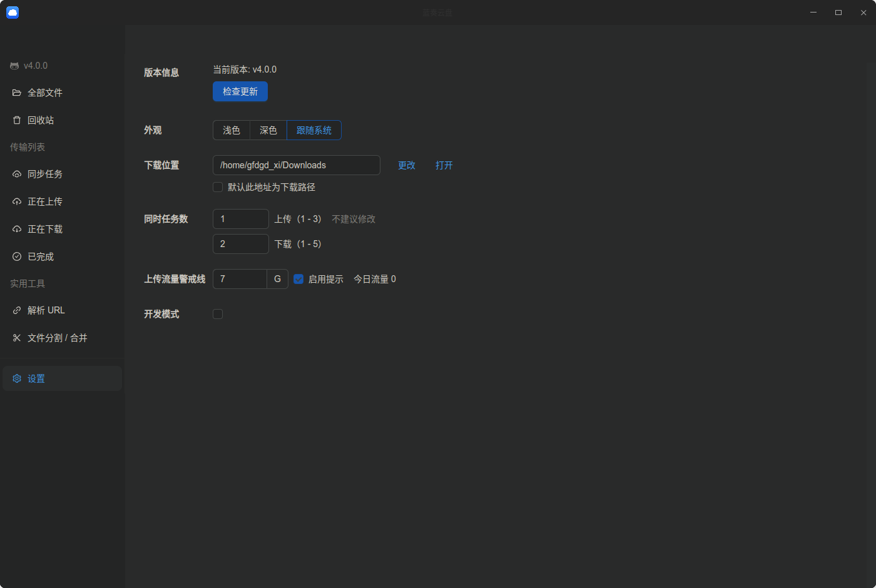Image resolution: width=876 pixels, height=588 pixels.
Task: Click the 下载 concurrent tasks input
Action: pos(241,244)
